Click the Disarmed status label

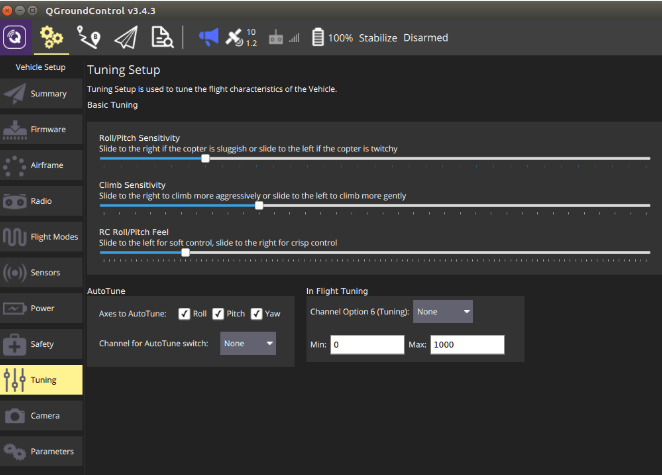click(x=425, y=38)
